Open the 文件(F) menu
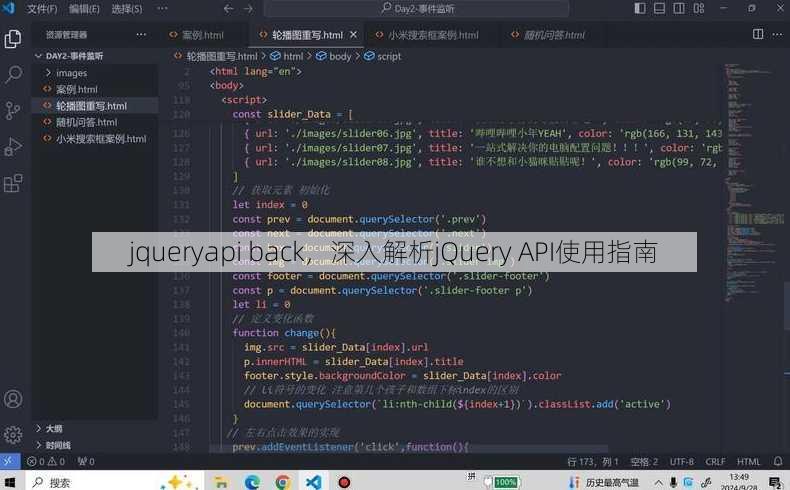 (42, 9)
